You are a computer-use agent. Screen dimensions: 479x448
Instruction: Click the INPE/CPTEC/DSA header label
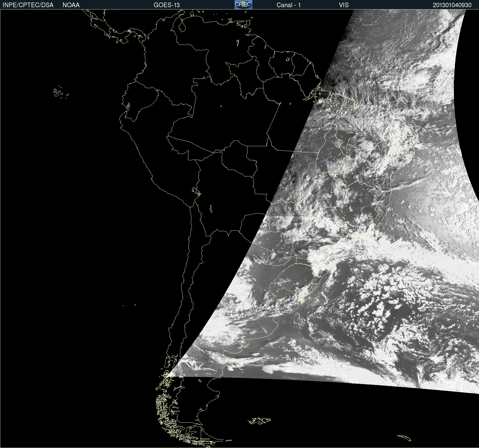pyautogui.click(x=28, y=5)
